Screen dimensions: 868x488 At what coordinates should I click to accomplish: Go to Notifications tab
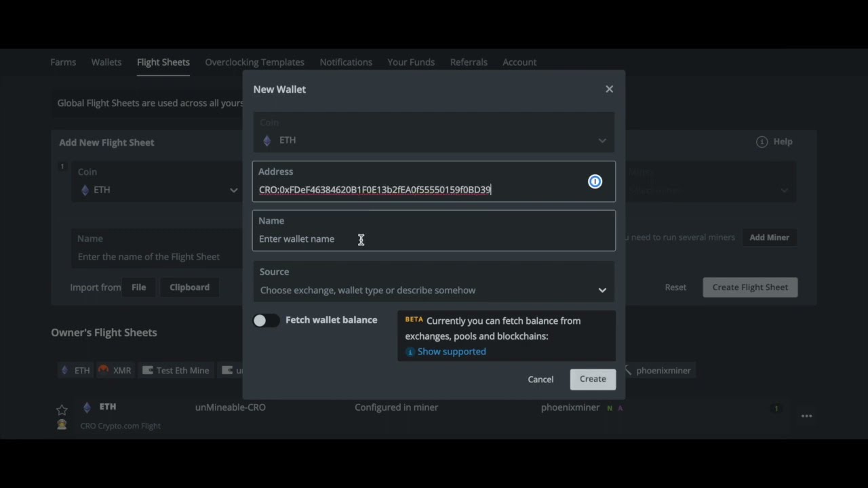(x=346, y=62)
